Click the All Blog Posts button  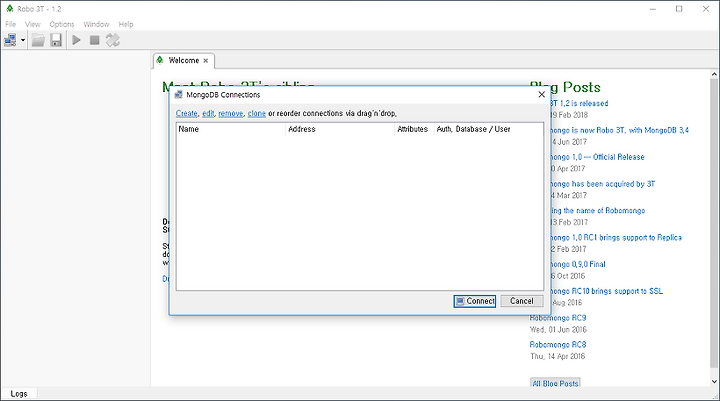555,383
